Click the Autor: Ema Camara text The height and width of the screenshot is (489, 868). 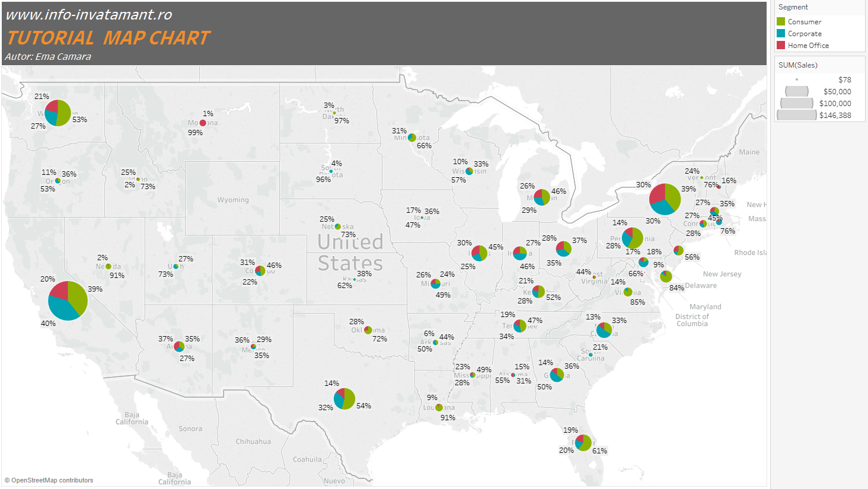click(48, 57)
